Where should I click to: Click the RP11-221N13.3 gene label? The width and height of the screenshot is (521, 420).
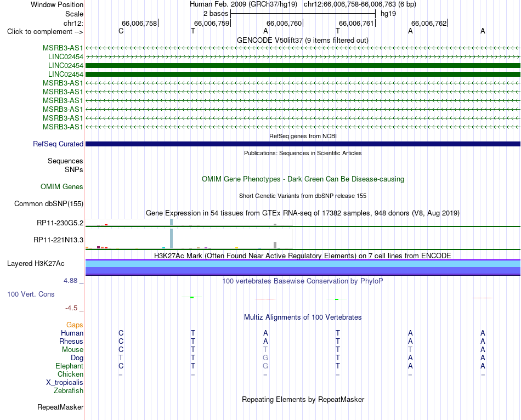(58, 240)
